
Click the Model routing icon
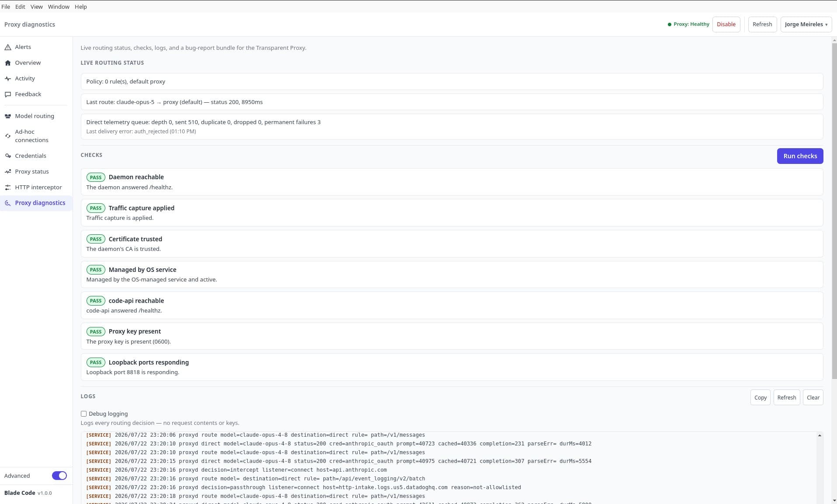coord(8,116)
